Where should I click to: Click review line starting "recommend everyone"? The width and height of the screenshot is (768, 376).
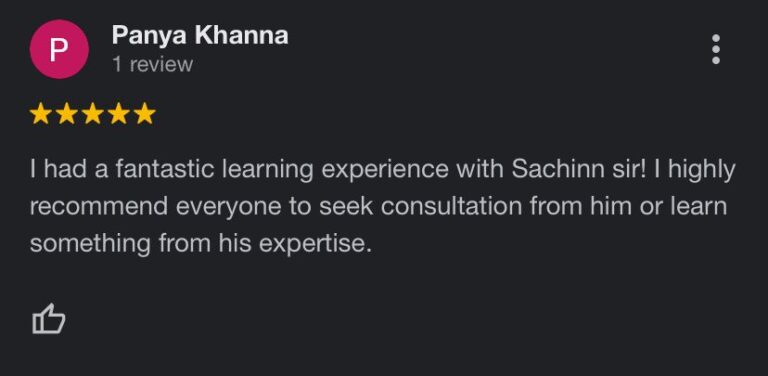378,207
